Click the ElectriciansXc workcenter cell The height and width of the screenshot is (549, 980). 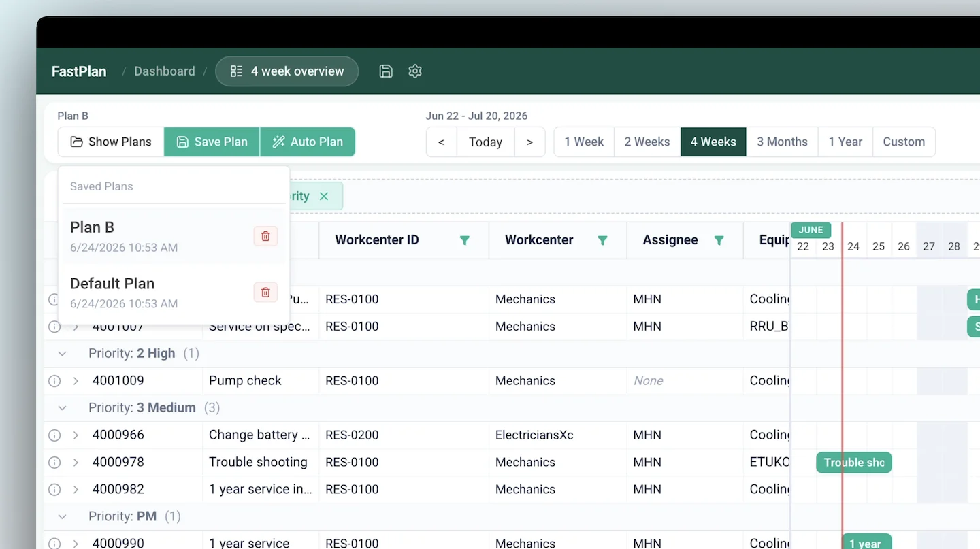tap(557, 435)
